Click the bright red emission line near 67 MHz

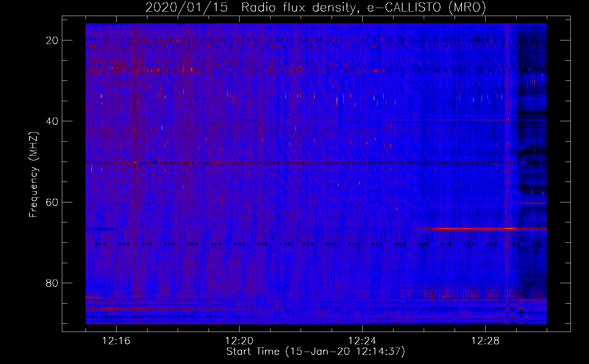[483, 229]
